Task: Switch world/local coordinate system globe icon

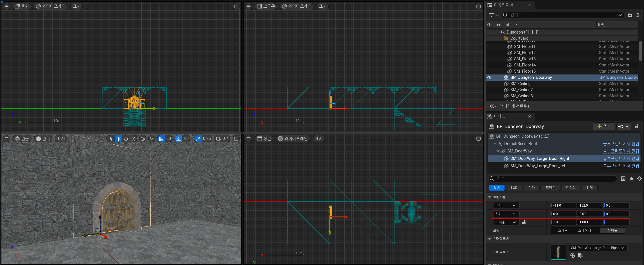Action: point(142,139)
